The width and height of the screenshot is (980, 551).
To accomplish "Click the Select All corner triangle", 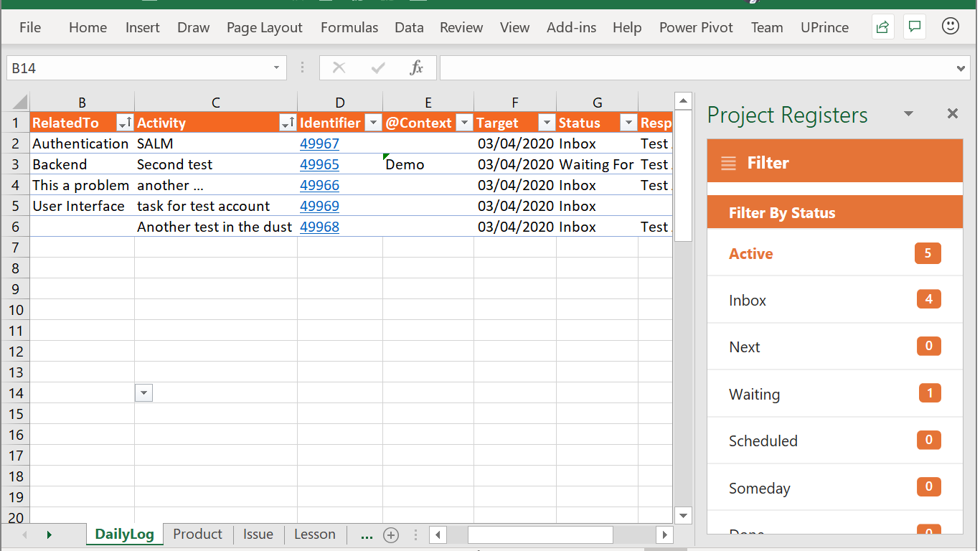I will (19, 102).
